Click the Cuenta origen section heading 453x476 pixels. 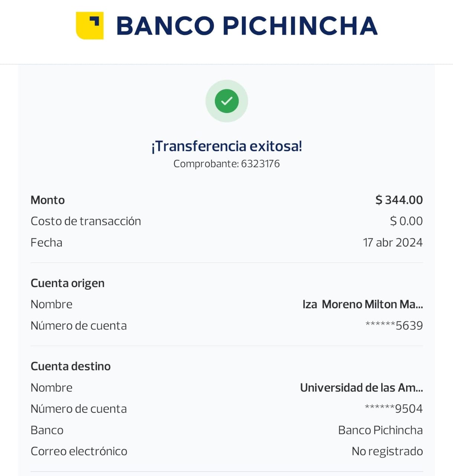68,283
